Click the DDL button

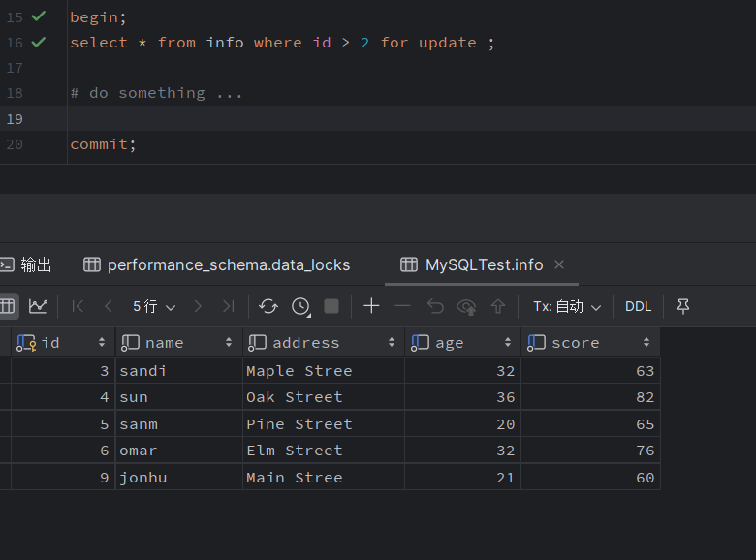(638, 306)
